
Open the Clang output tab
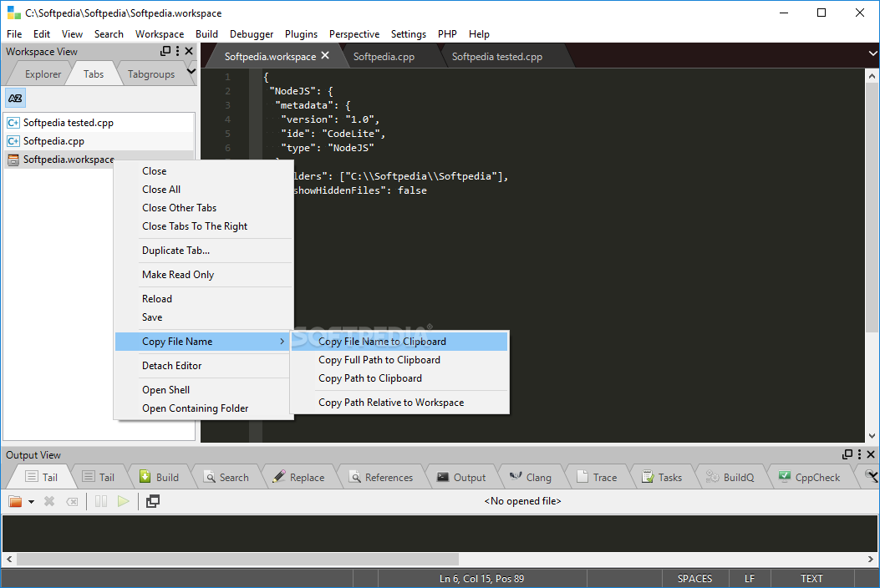pos(531,478)
